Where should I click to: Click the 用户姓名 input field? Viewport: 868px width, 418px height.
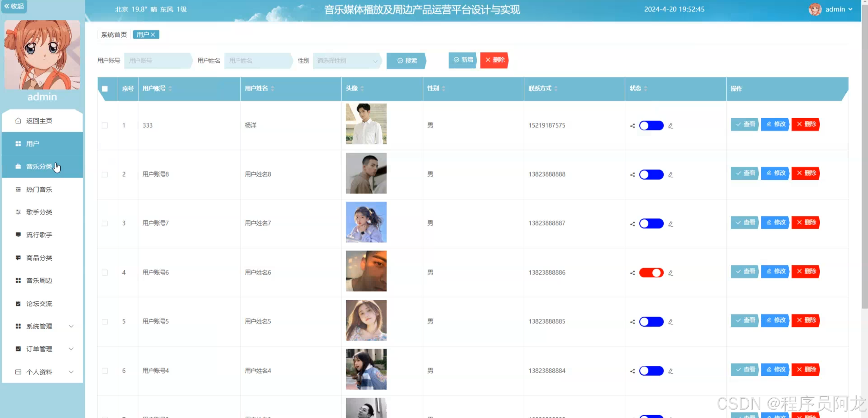pyautogui.click(x=258, y=61)
